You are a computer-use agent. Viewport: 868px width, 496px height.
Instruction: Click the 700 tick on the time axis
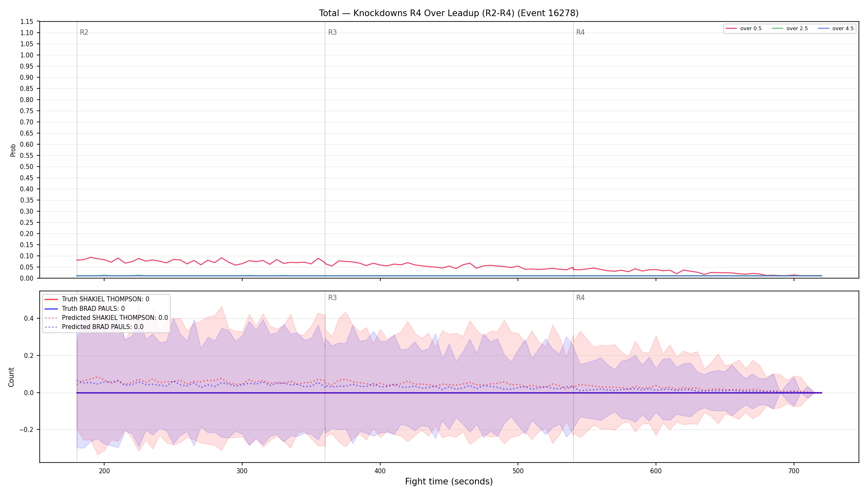[794, 471]
